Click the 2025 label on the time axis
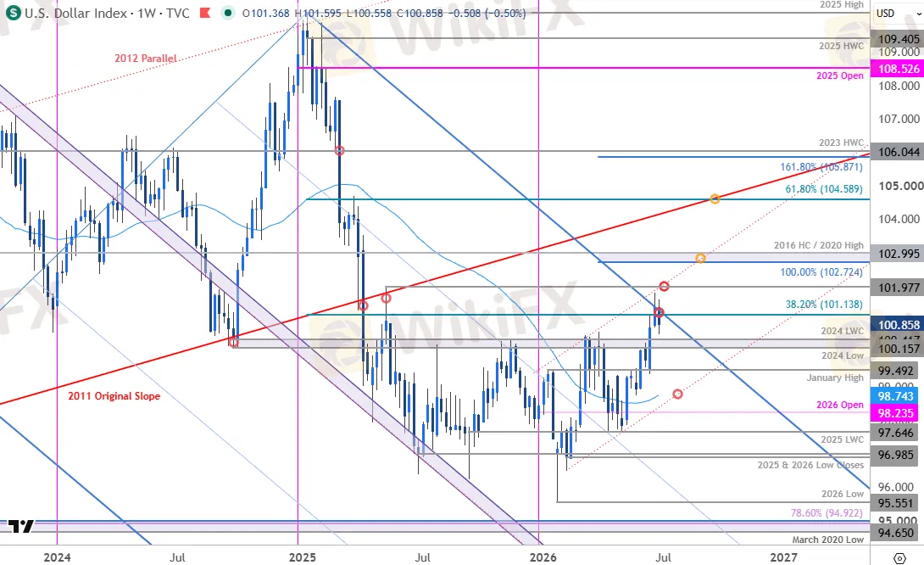The height and width of the screenshot is (565, 924). click(303, 557)
